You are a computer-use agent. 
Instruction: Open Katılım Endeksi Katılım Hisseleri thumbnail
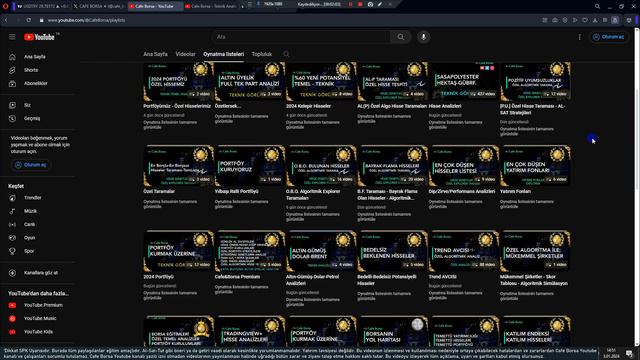pyautogui.click(x=535, y=331)
